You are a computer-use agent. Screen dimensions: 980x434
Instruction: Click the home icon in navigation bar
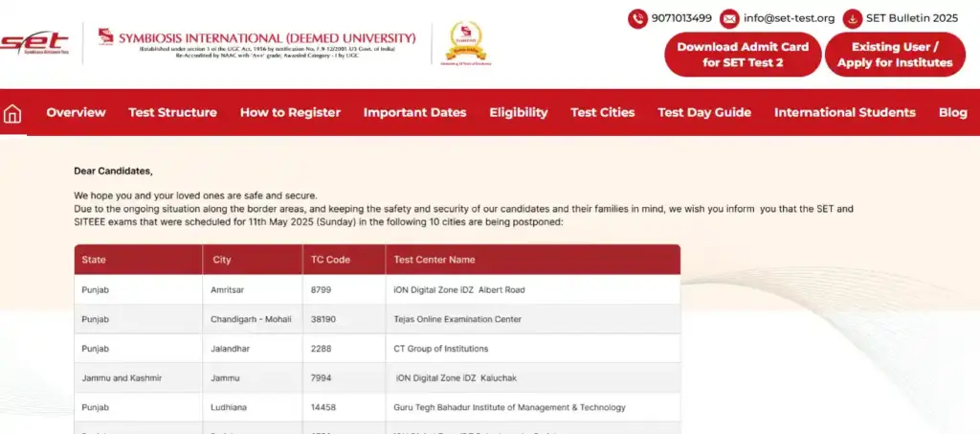click(x=12, y=113)
